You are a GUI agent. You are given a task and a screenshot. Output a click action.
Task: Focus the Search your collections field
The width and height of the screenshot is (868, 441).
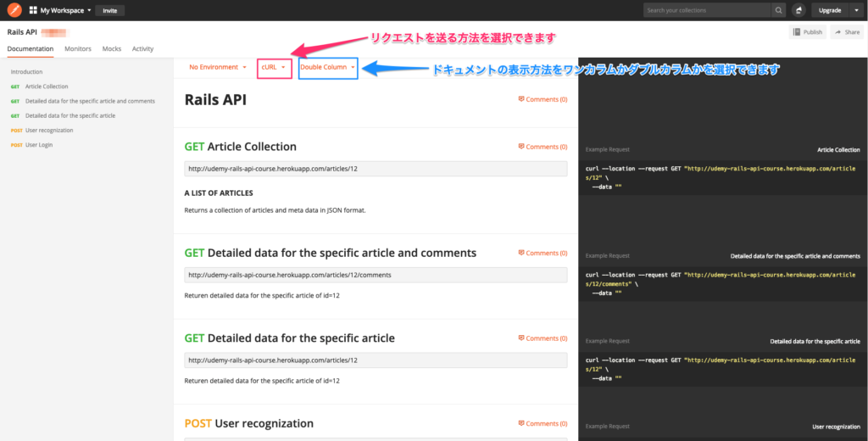tap(705, 10)
